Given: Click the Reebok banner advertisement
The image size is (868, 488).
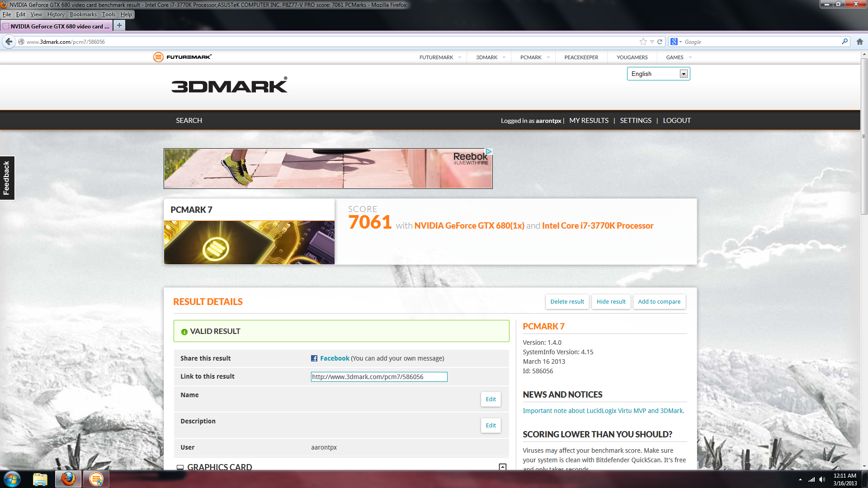Looking at the screenshot, I should 328,169.
